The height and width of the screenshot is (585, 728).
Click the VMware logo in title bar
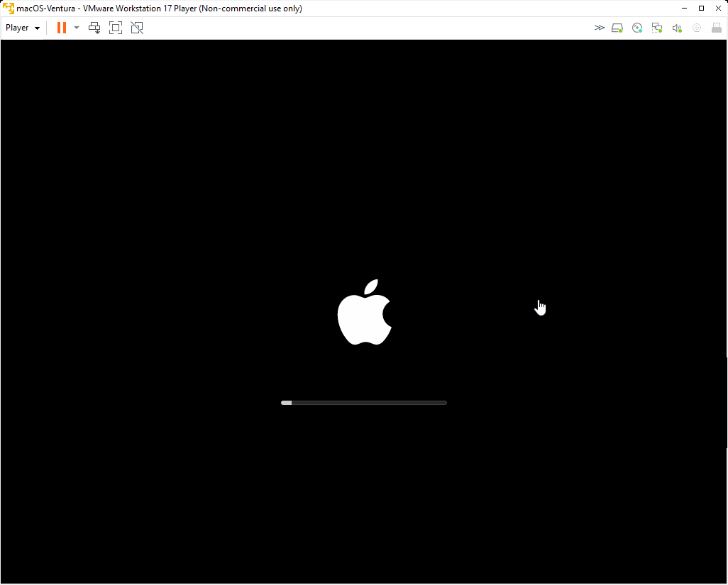[9, 9]
